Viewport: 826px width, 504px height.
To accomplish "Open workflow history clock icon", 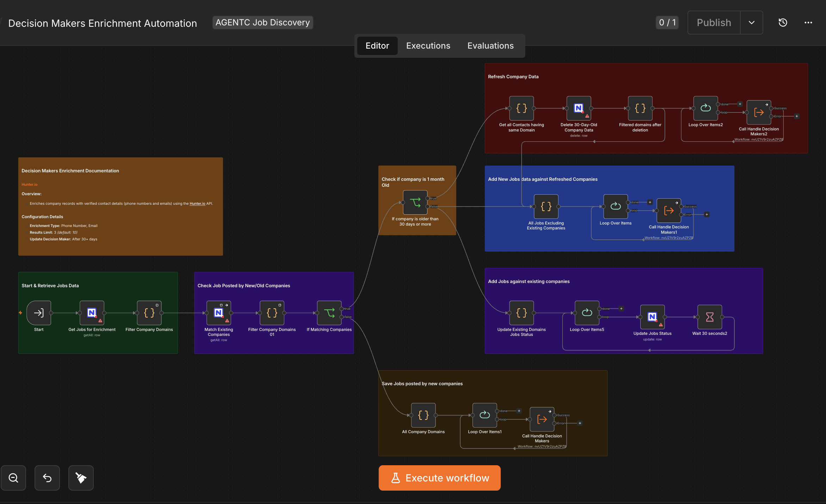I will click(783, 23).
